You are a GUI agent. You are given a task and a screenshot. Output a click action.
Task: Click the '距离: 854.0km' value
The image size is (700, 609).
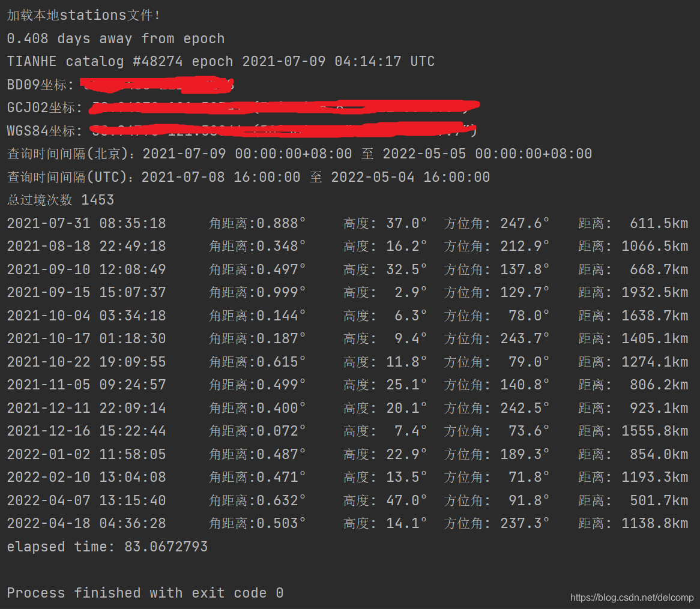click(633, 454)
